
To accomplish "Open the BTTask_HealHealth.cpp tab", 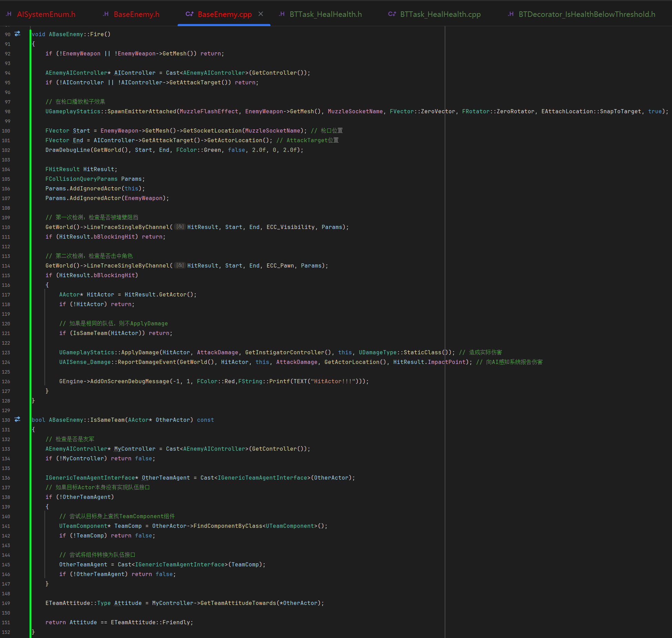I will 440,14.
